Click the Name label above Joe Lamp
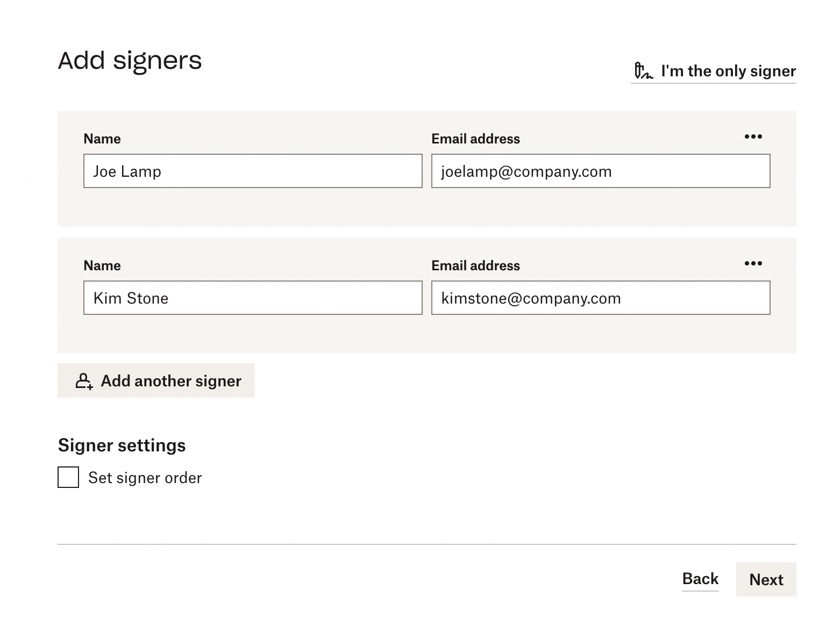Viewport: 840px width, 633px height. pos(102,139)
